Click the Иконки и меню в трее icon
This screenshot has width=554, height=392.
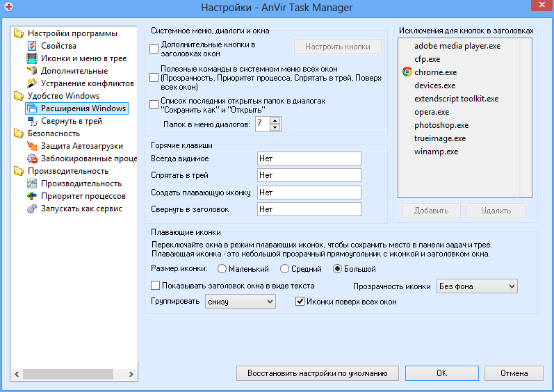pos(32,58)
